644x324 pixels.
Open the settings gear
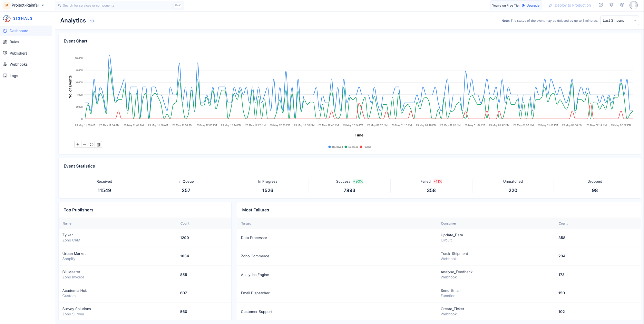(622, 5)
